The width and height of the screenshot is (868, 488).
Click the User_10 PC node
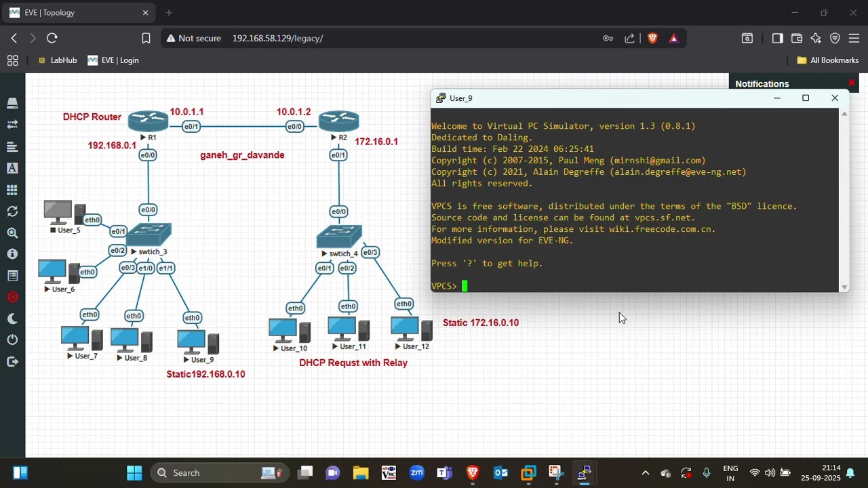(x=290, y=331)
